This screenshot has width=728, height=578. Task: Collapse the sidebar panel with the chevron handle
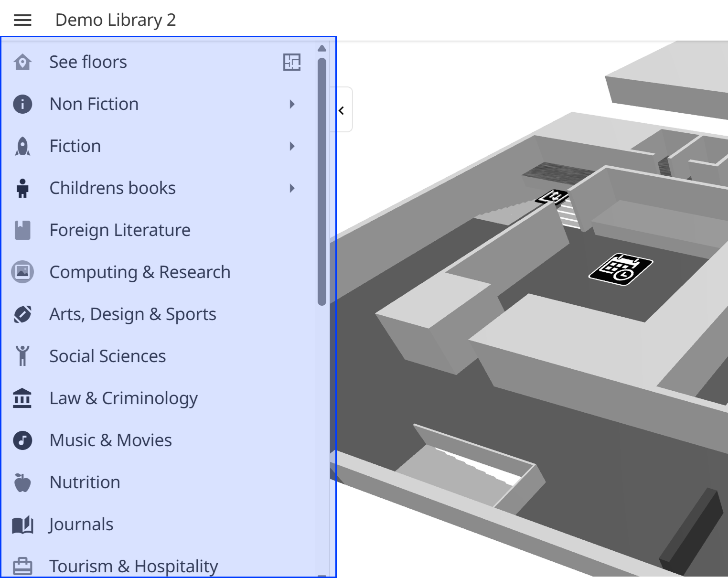coord(342,110)
